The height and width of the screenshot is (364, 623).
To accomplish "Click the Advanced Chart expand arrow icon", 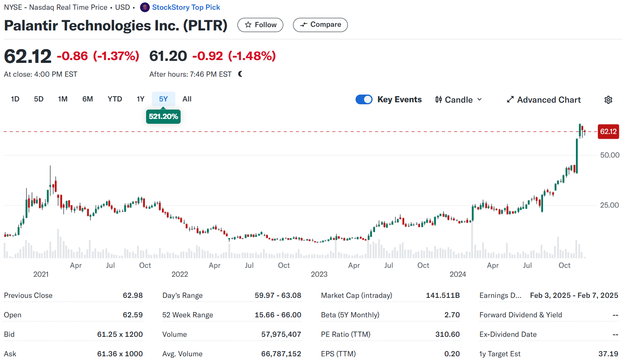I will point(510,100).
